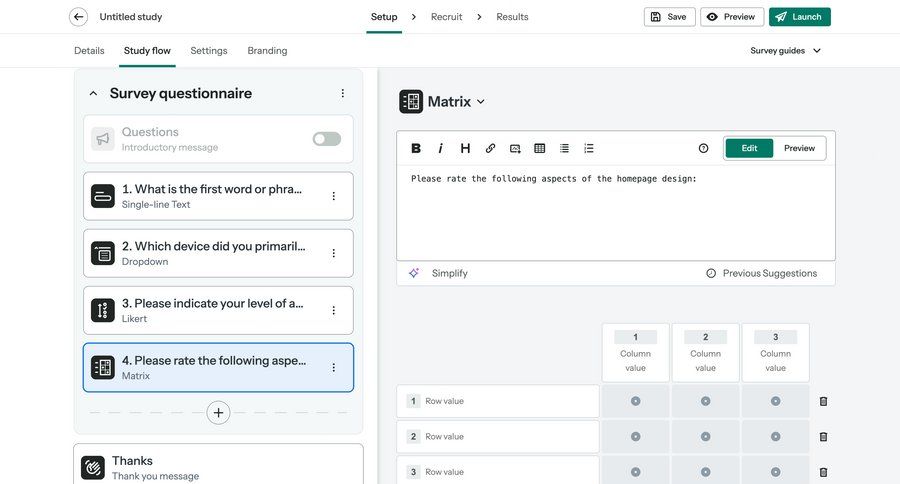Click the Launch button
Viewport: 900px width, 484px height.
pyautogui.click(x=799, y=17)
